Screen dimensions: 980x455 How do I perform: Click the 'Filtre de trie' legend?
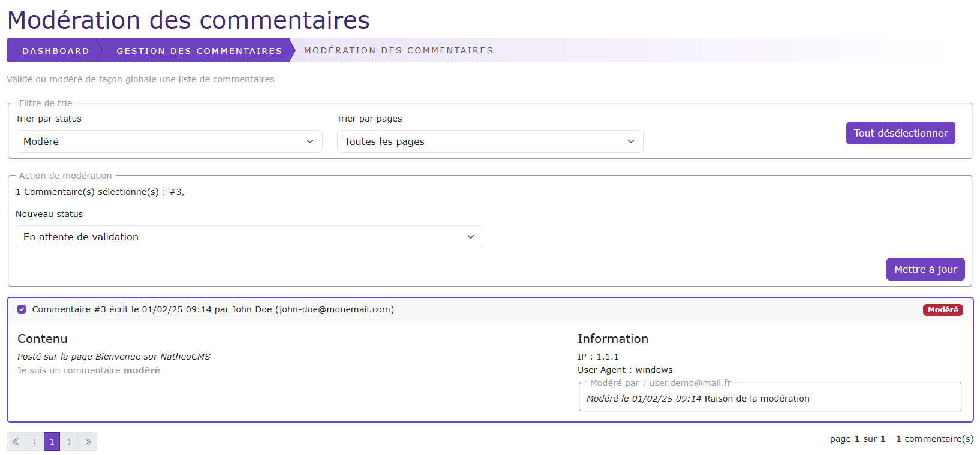click(46, 103)
